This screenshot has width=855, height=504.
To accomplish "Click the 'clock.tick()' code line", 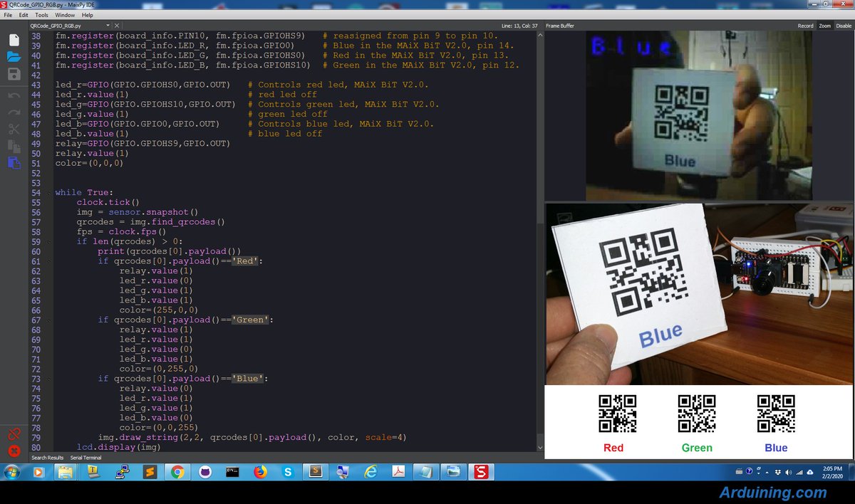I will (108, 202).
